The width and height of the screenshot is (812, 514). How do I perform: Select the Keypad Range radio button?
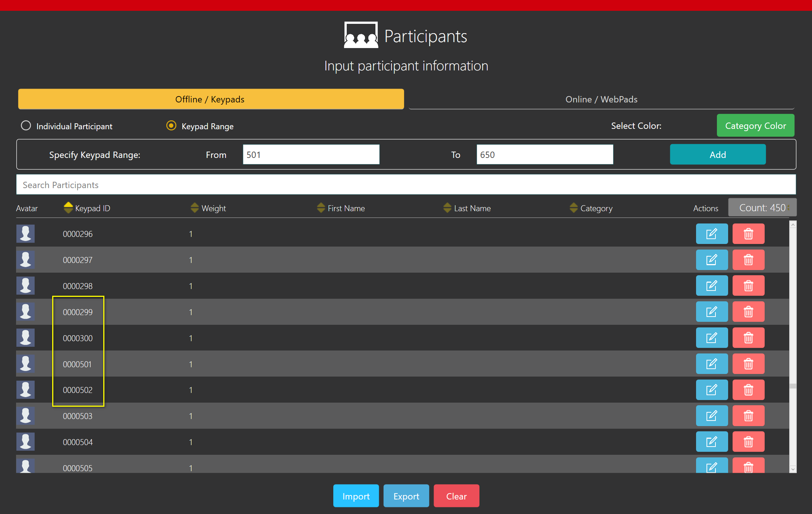[x=171, y=126]
